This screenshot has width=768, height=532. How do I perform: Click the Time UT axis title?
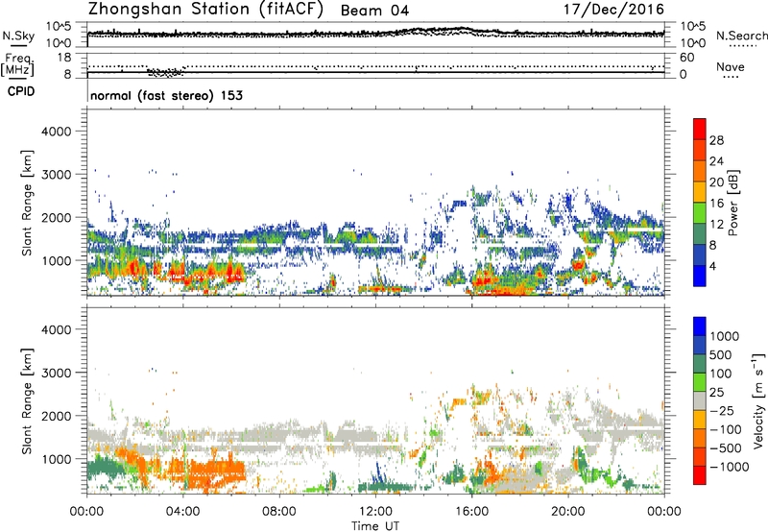point(375,526)
